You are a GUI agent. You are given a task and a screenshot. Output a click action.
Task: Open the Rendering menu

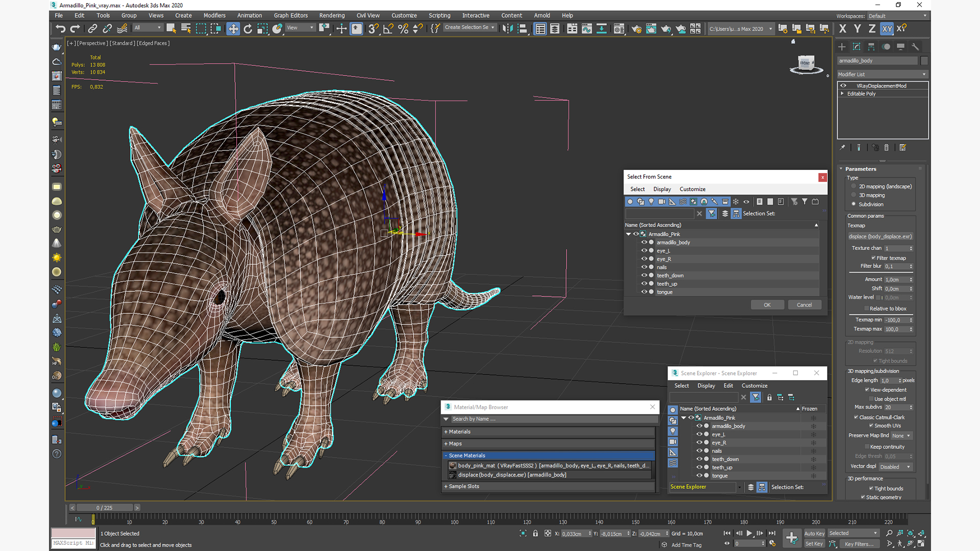click(x=331, y=15)
